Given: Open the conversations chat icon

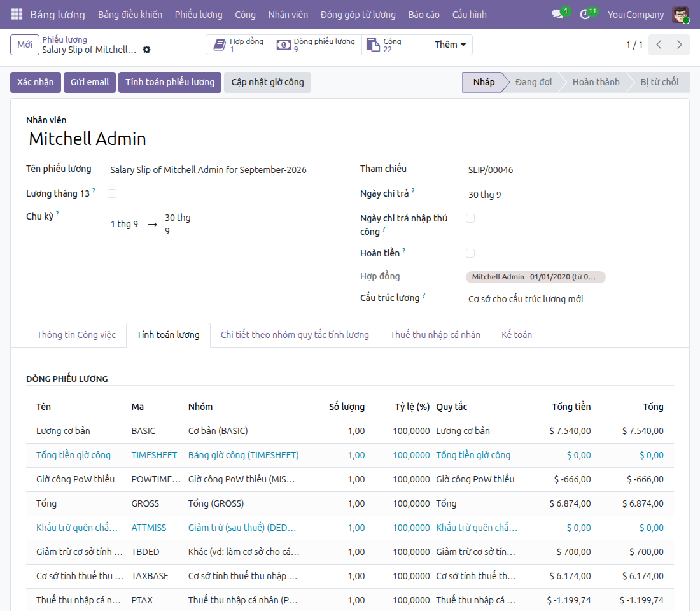Looking at the screenshot, I should [557, 14].
